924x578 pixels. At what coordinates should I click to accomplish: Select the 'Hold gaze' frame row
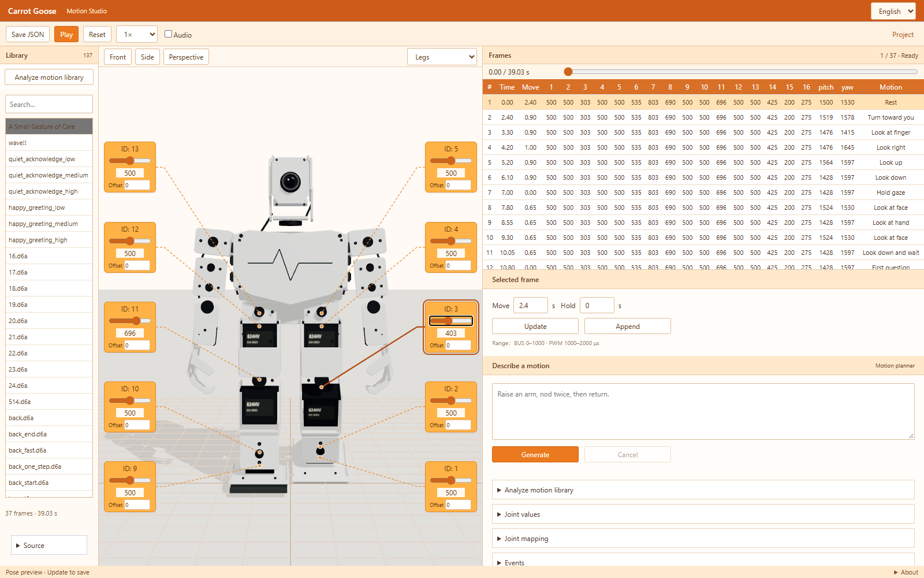click(703, 192)
